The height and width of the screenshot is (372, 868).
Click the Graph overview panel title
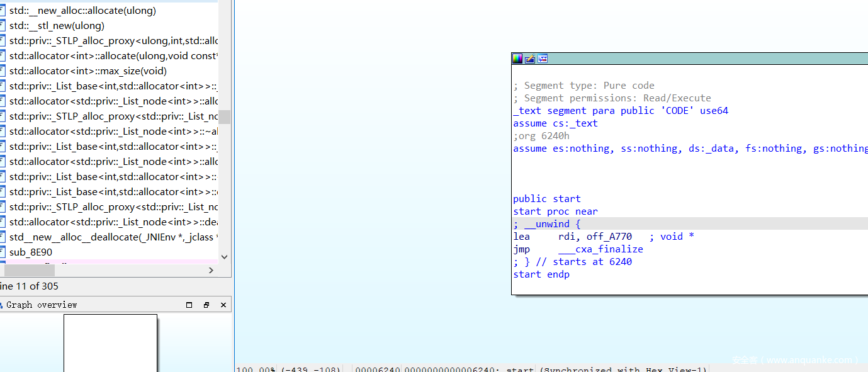[42, 305]
